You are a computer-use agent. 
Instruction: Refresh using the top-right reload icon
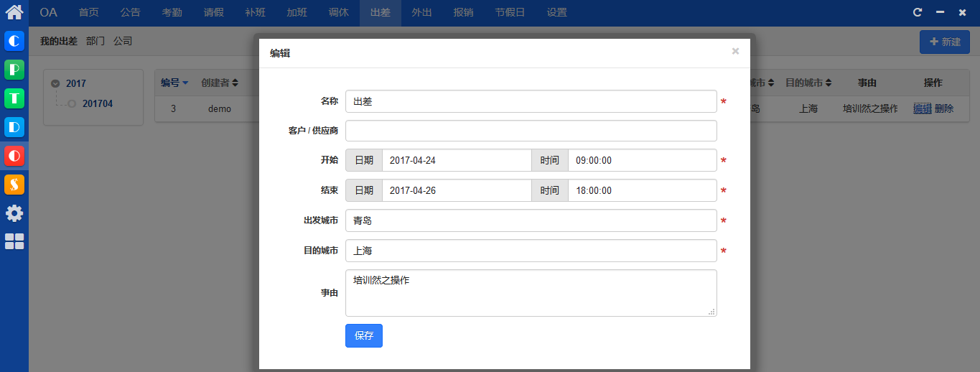point(917,12)
